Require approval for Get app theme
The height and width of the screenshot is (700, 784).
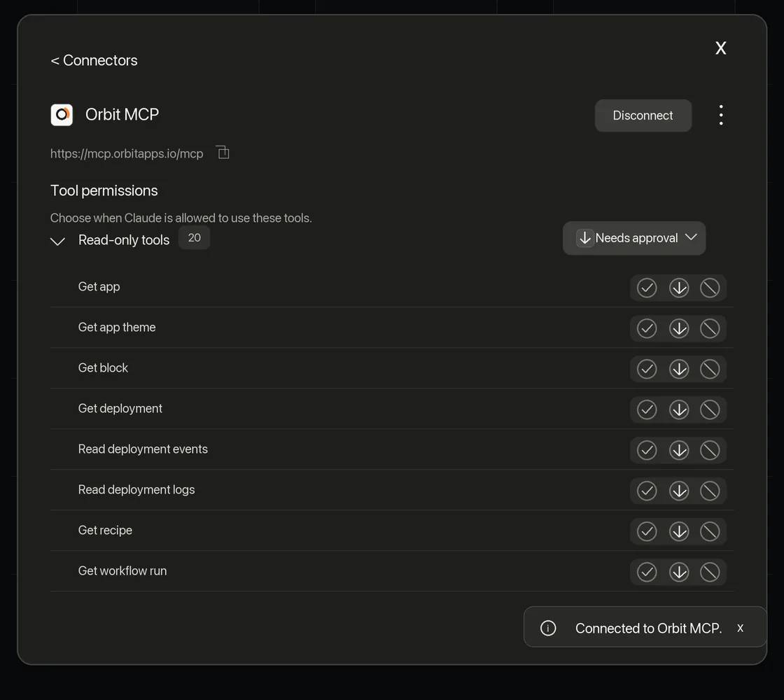click(x=678, y=328)
